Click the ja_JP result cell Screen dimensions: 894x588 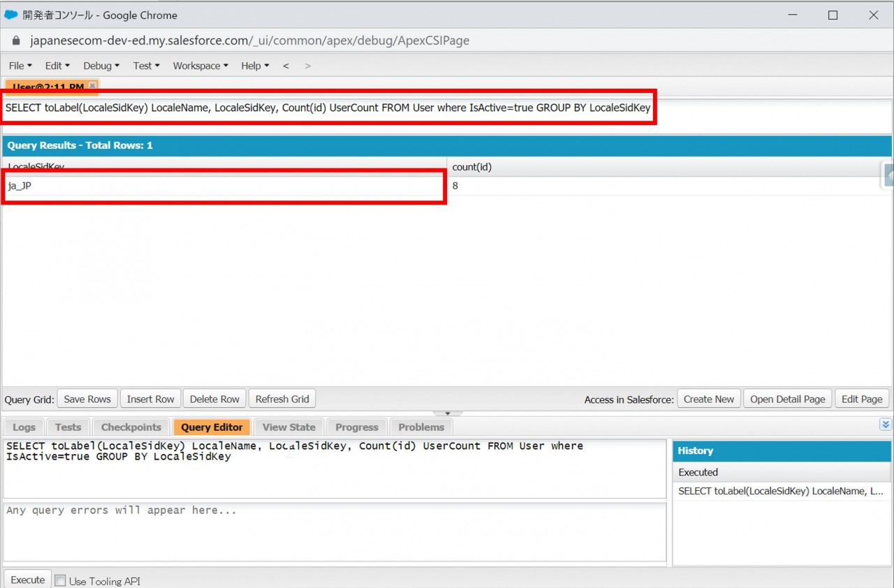pyautogui.click(x=225, y=186)
